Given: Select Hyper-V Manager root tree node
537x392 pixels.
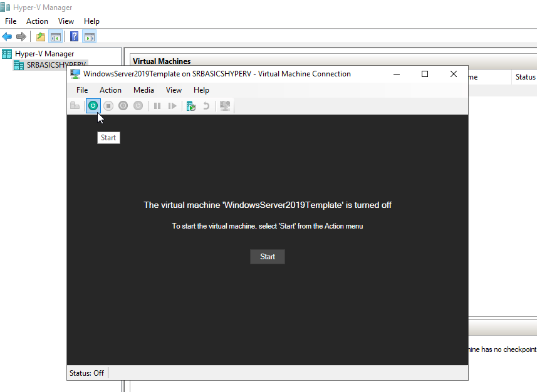Looking at the screenshot, I should coord(44,54).
